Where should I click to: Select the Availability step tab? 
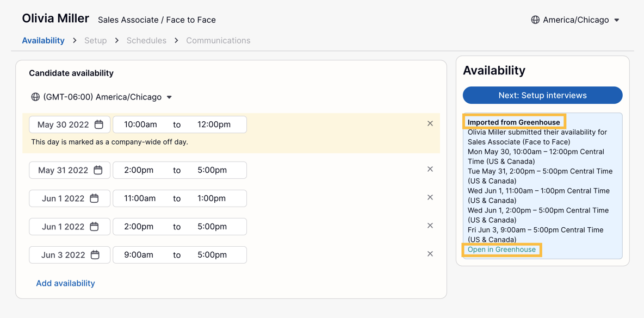(x=43, y=41)
